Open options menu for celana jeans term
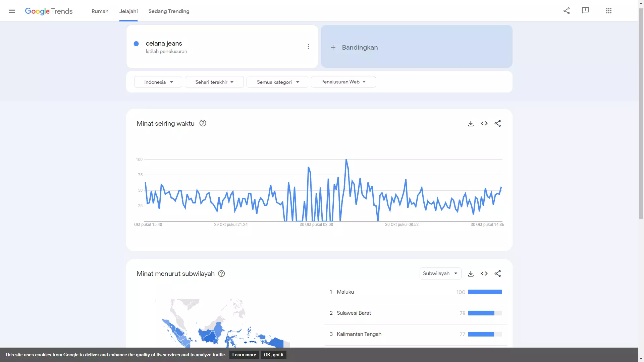Screen dimensions: 644x362 click(308, 46)
